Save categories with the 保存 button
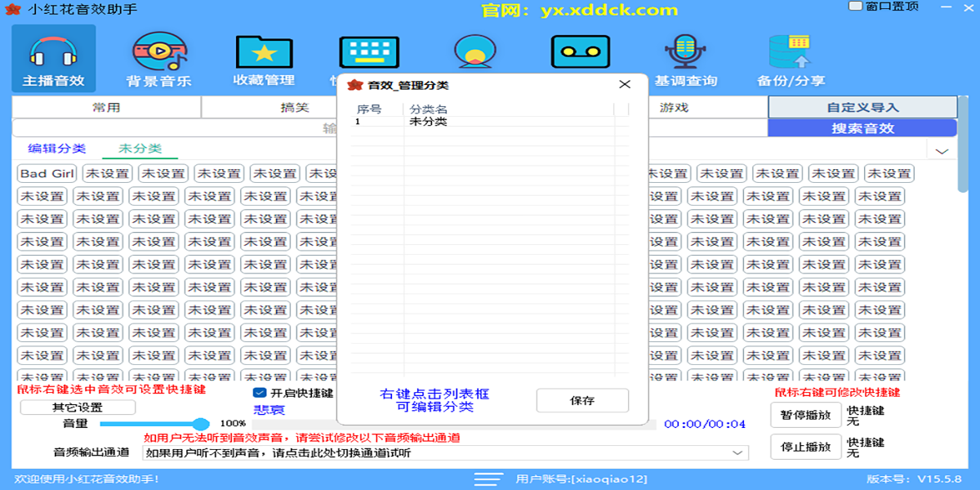 tap(582, 400)
